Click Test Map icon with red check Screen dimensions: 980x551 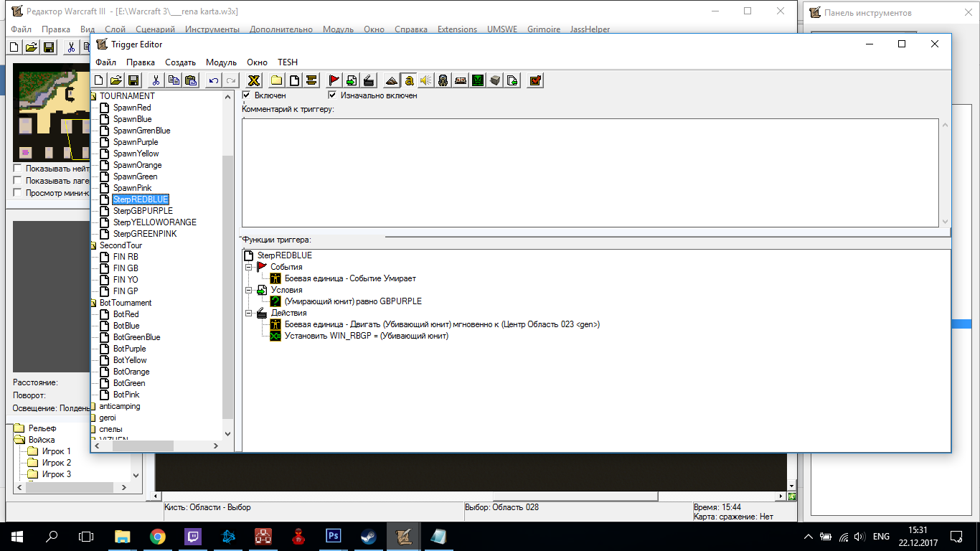(x=534, y=80)
